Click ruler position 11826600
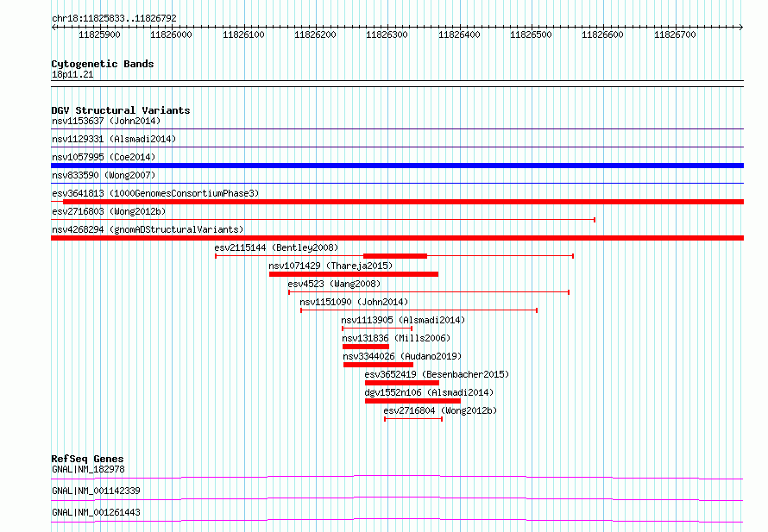The width and height of the screenshot is (768, 532). pyautogui.click(x=602, y=34)
